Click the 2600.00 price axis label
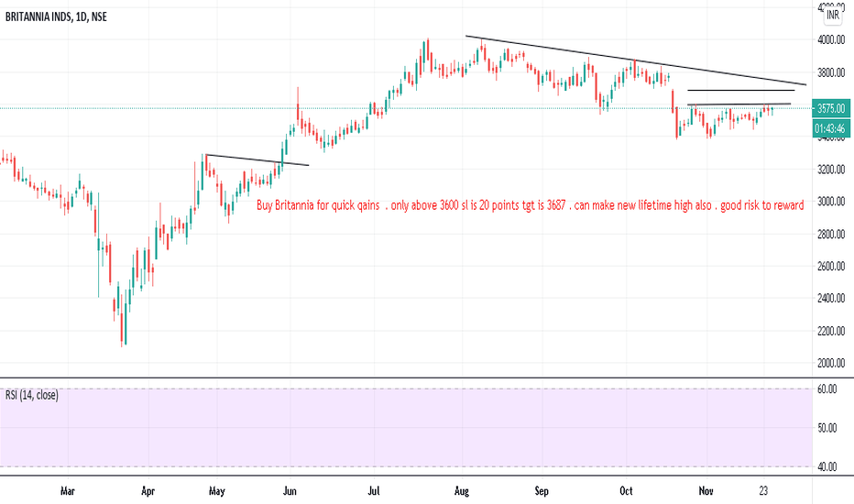Screen dimensions: 854x504 [831, 266]
